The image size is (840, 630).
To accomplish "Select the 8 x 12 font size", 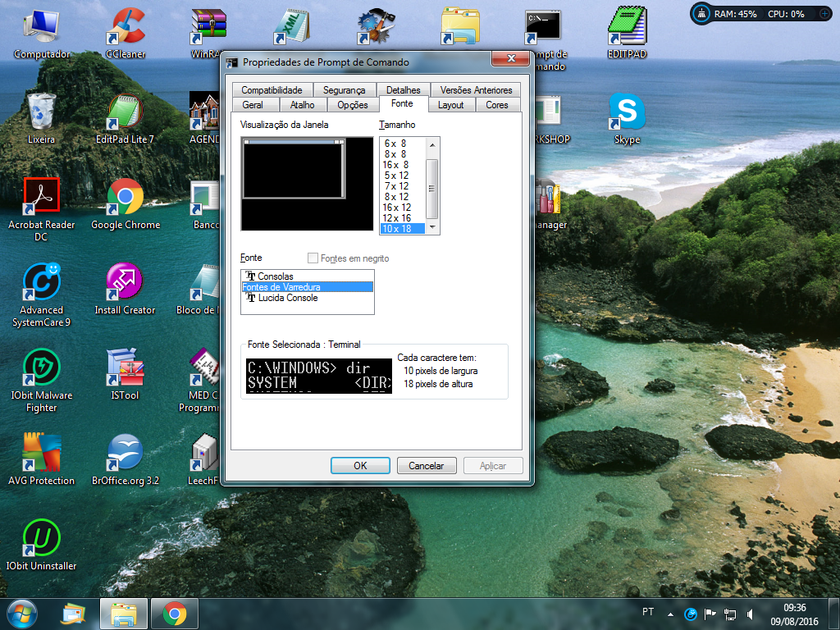I will (x=396, y=197).
